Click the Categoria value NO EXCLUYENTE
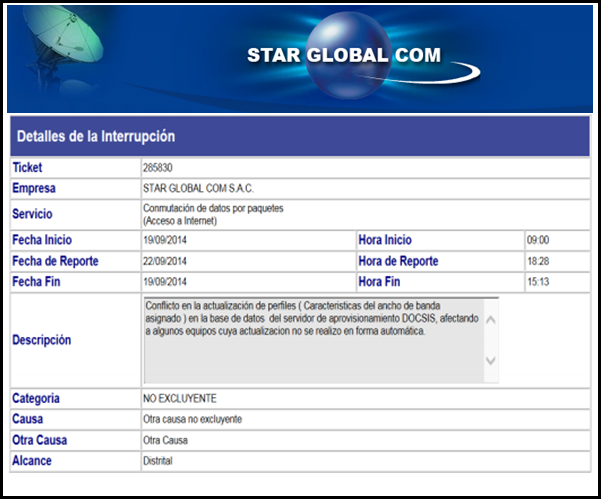This screenshot has width=602, height=499. click(180, 398)
